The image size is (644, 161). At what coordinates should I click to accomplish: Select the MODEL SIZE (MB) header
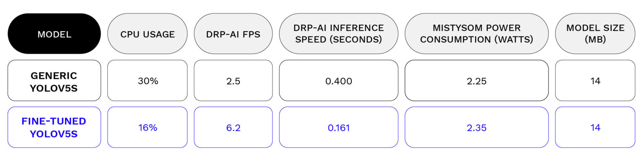[595, 34]
